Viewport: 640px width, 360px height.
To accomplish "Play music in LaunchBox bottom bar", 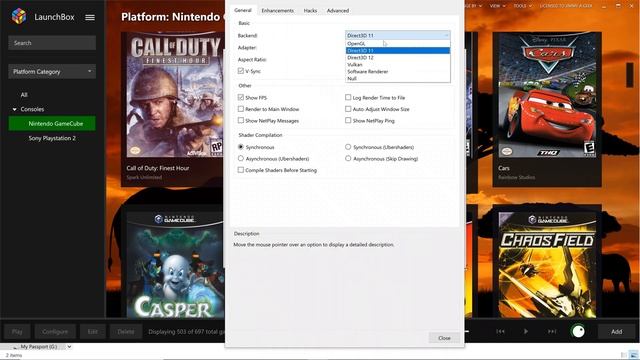I will [526, 331].
